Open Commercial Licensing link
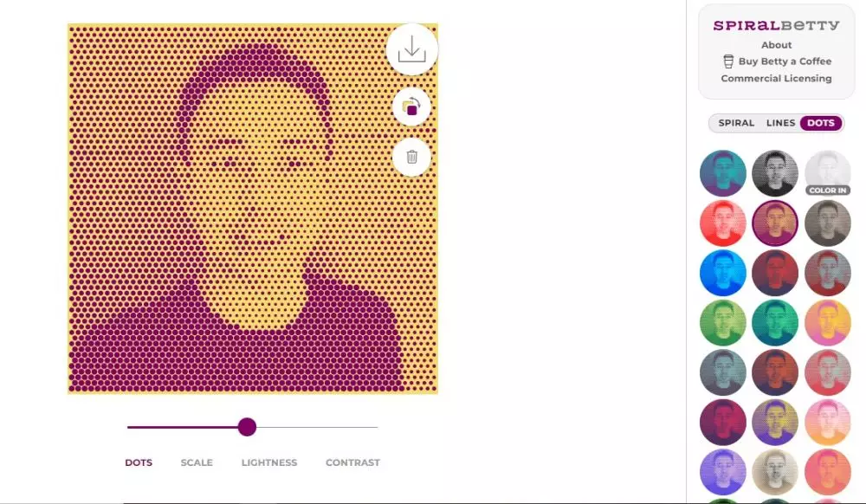The image size is (866, 504). click(x=776, y=79)
